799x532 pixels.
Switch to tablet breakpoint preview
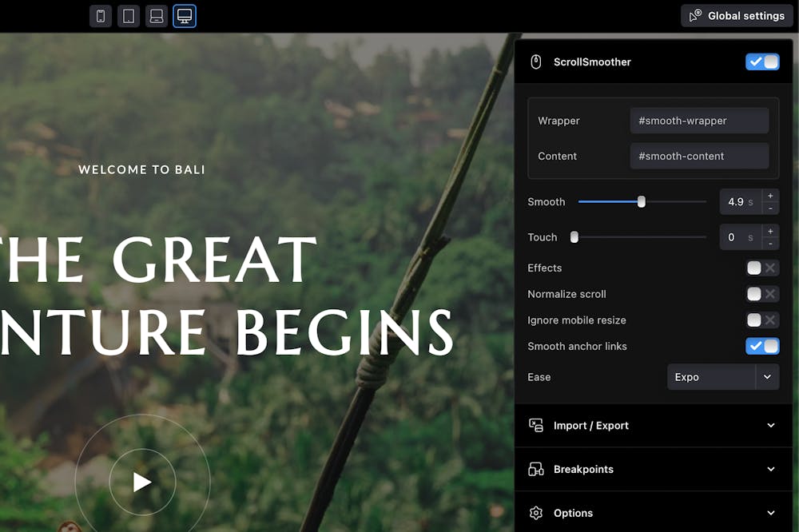click(x=129, y=16)
